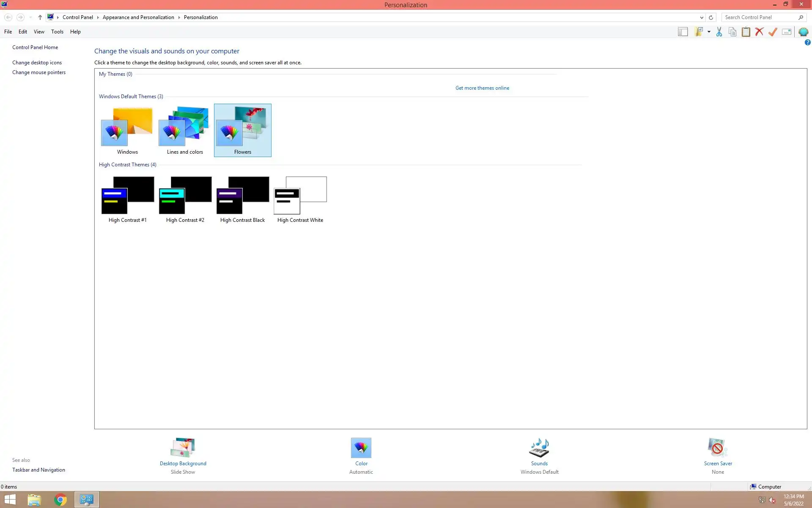Open the Desktop Background slide show icon

click(x=183, y=448)
